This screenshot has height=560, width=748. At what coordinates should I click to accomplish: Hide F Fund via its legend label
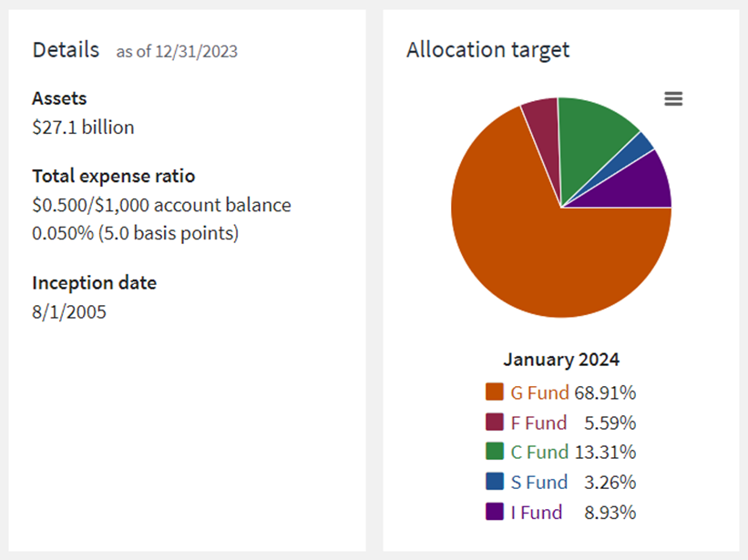click(x=538, y=423)
